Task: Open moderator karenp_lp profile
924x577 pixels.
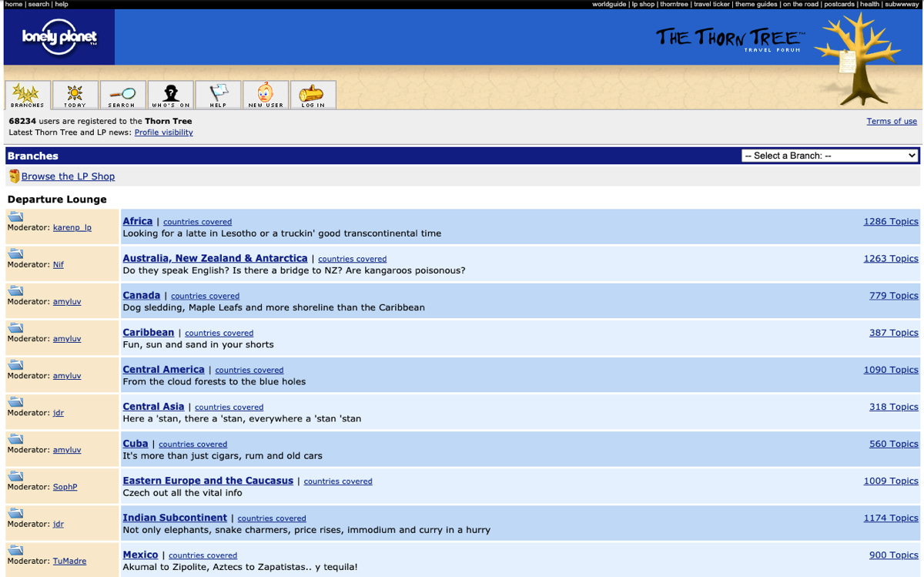Action: point(72,228)
